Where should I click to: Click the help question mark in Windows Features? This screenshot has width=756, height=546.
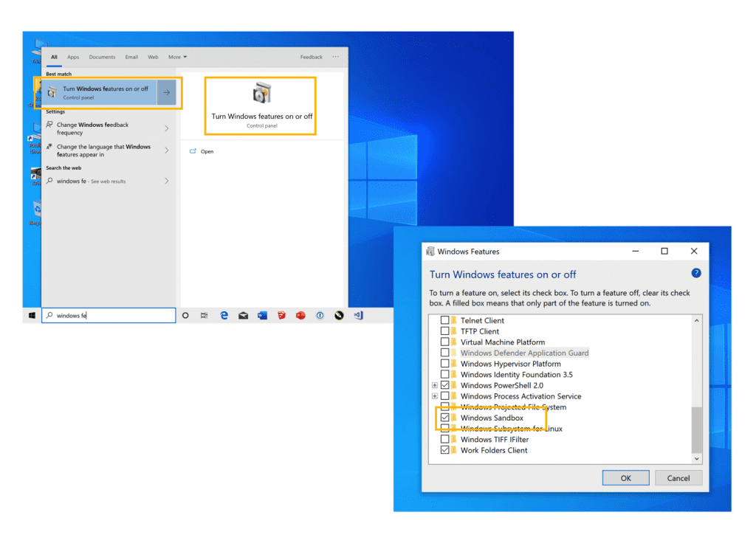[x=695, y=273]
